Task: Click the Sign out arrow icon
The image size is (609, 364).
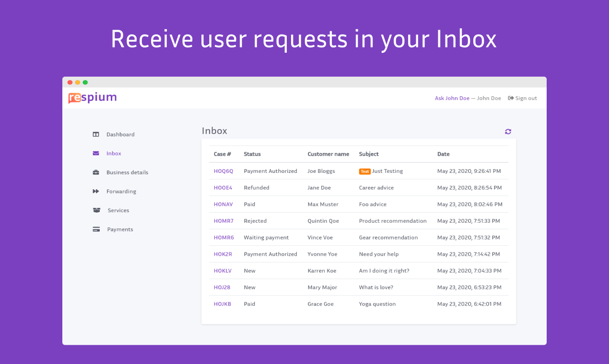Action: coord(511,98)
